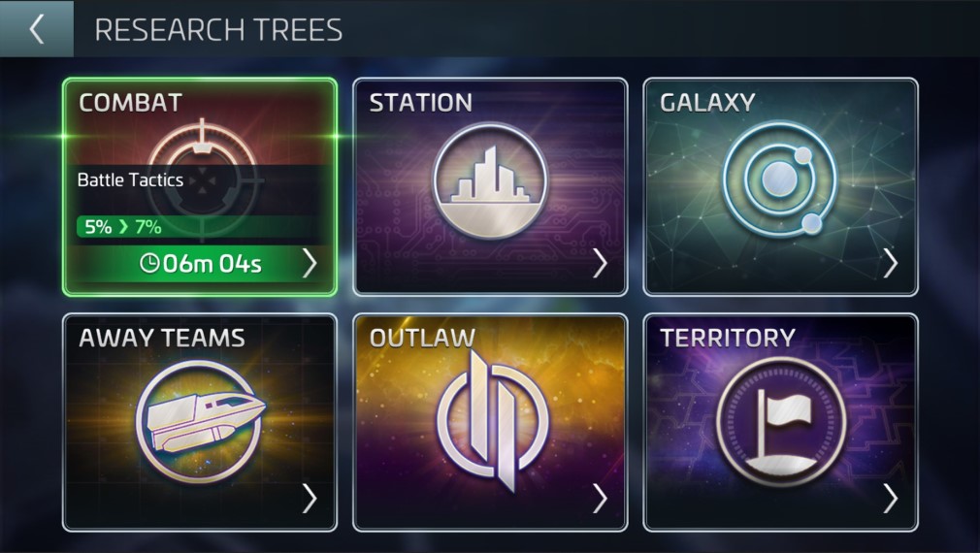Click the research timer clock icon
Screen dimensions: 980x553
(149, 263)
